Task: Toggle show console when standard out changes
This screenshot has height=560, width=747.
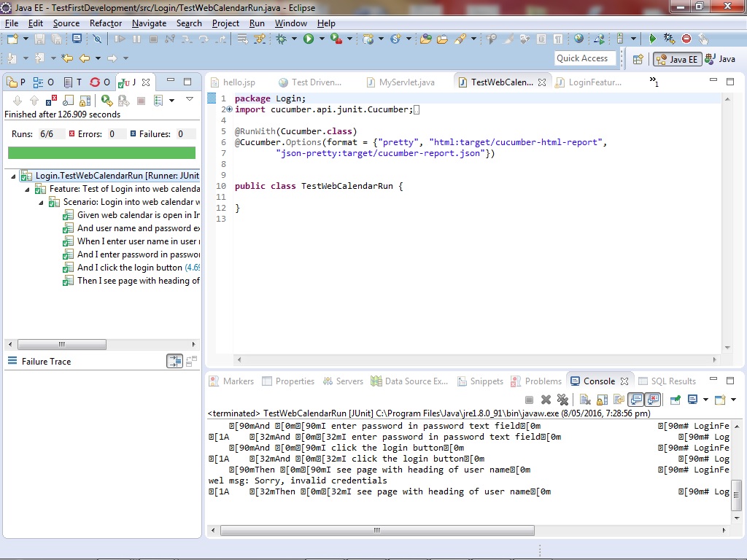Action: tap(635, 400)
